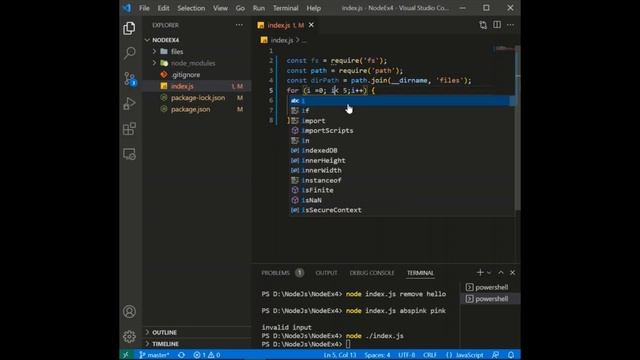Collapse the NODEEX4 root folder

coord(198,40)
